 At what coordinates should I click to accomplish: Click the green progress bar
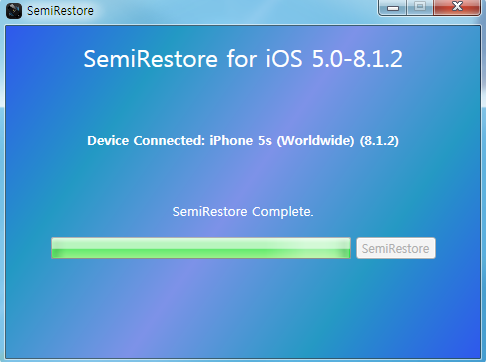[x=201, y=248]
